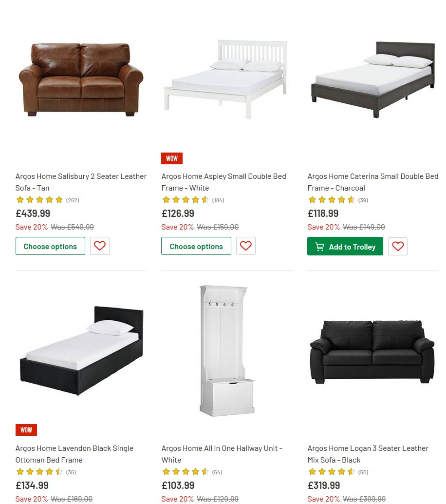446x504 pixels.
Task: Click Choose options for the Aspley bed frame
Action: 196,246
